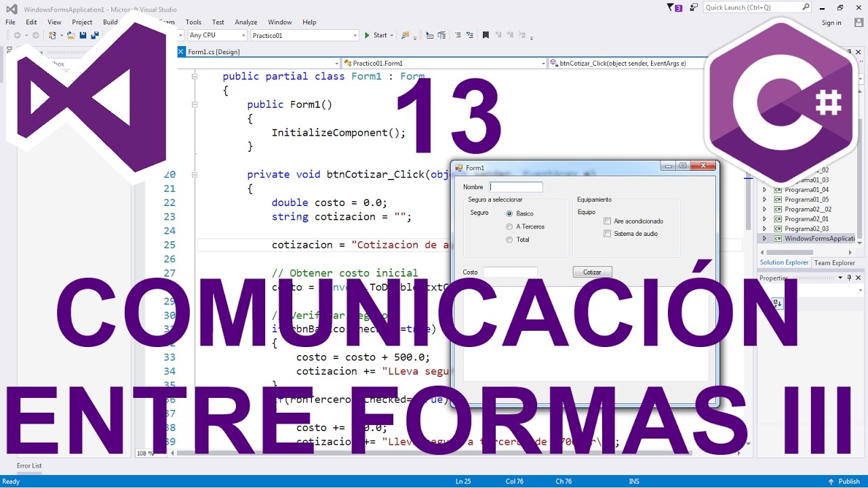Check the Aire acondicionado checkbox
Viewport: 868px width, 488px height.
607,221
